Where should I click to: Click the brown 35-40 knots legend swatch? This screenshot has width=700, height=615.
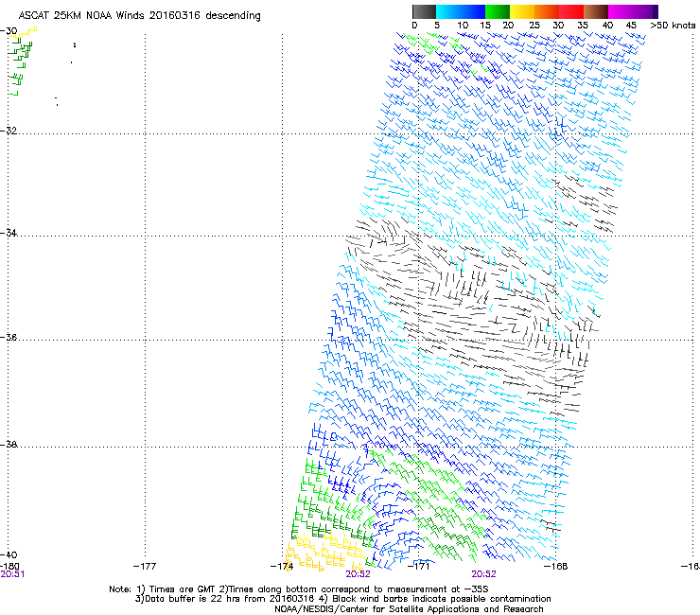[x=596, y=11]
